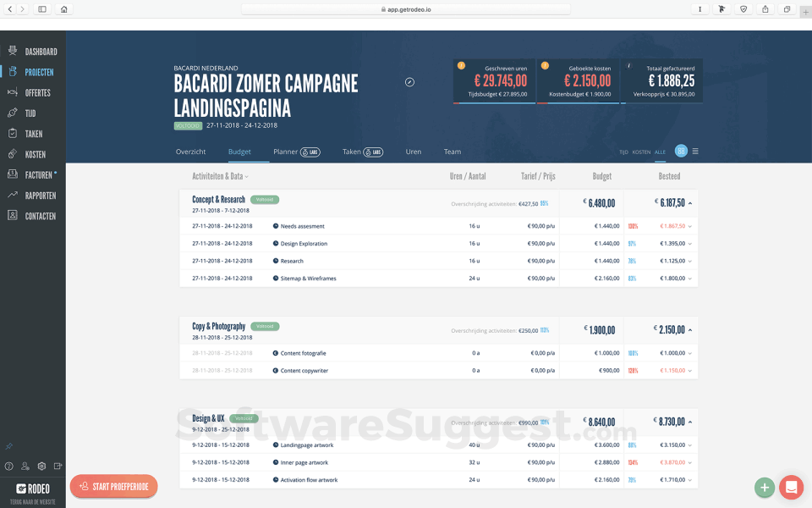Click the info icon on Geschreven uren card

pos(461,66)
